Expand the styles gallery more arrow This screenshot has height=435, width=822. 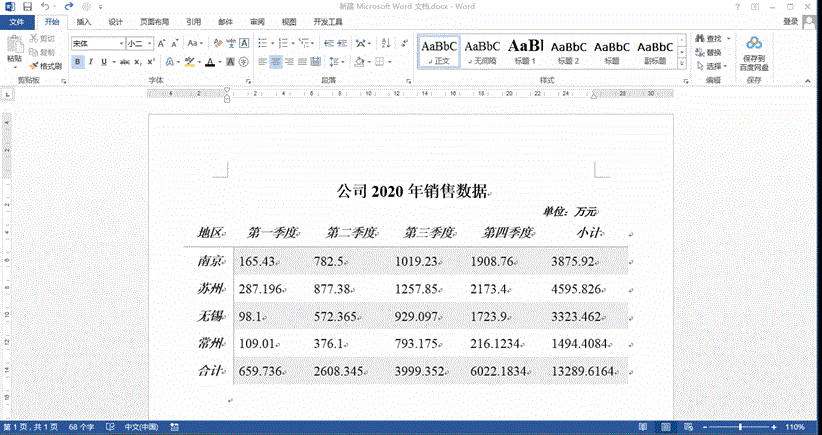point(681,64)
